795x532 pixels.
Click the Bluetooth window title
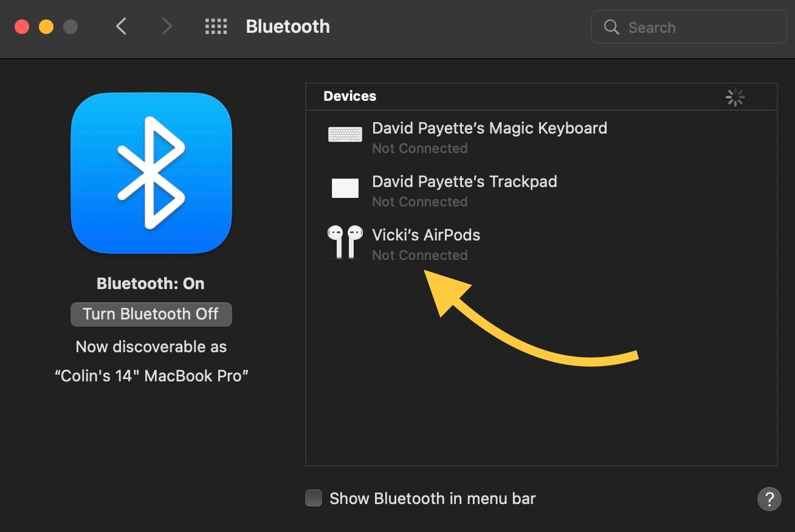click(288, 27)
